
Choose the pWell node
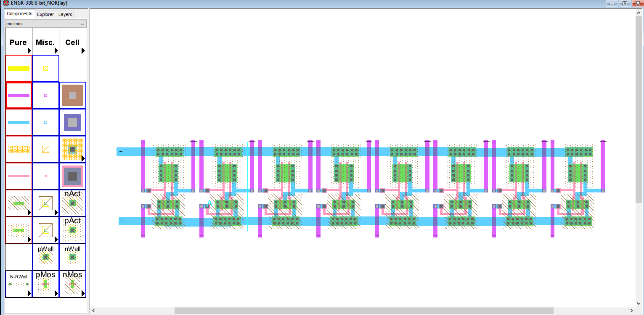pos(45,257)
